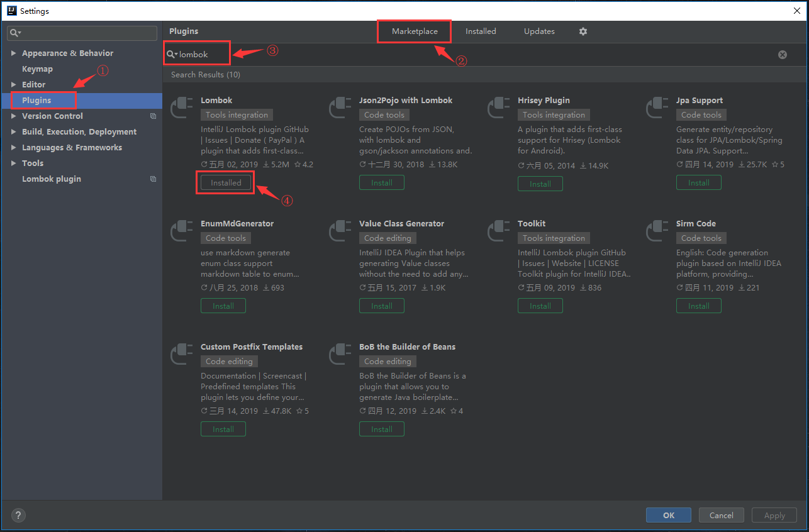Close the Settings dialog window

point(797,11)
